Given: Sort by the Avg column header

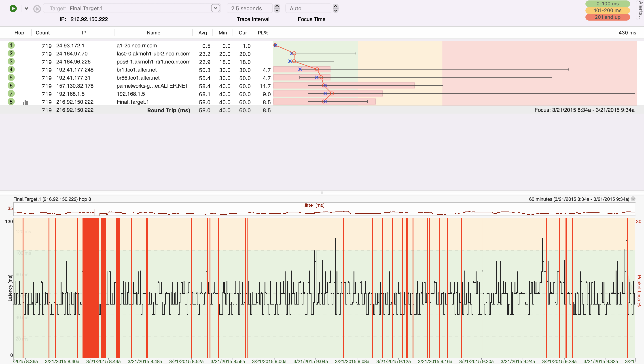Looking at the screenshot, I should (203, 33).
